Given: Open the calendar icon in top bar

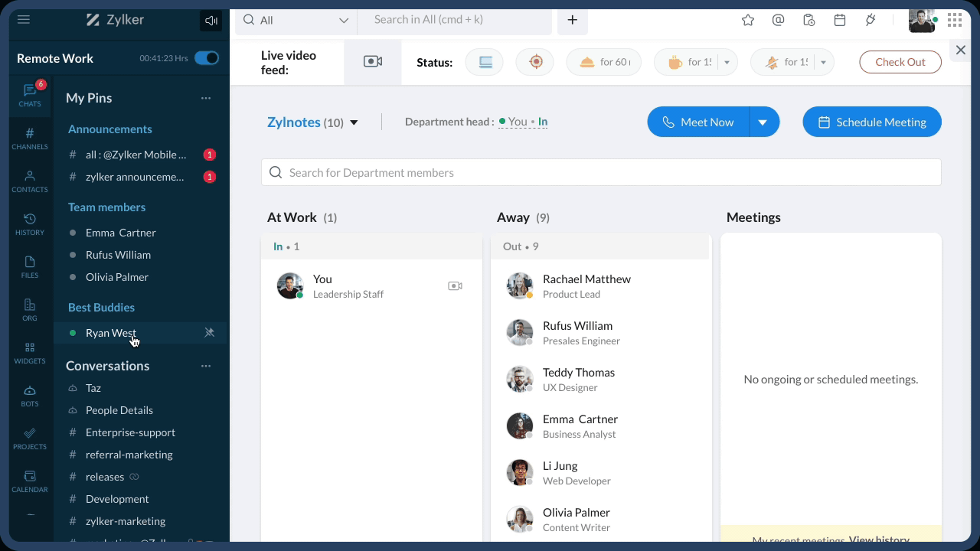Looking at the screenshot, I should click(x=840, y=21).
